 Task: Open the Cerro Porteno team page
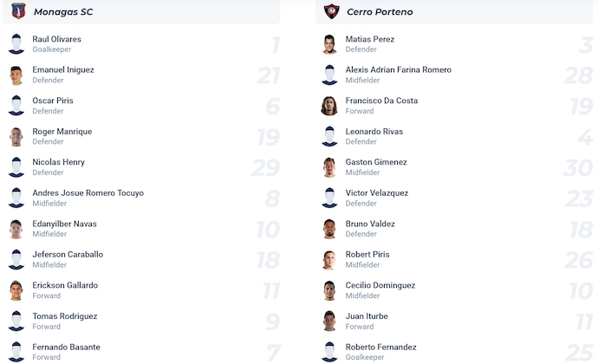click(x=380, y=12)
